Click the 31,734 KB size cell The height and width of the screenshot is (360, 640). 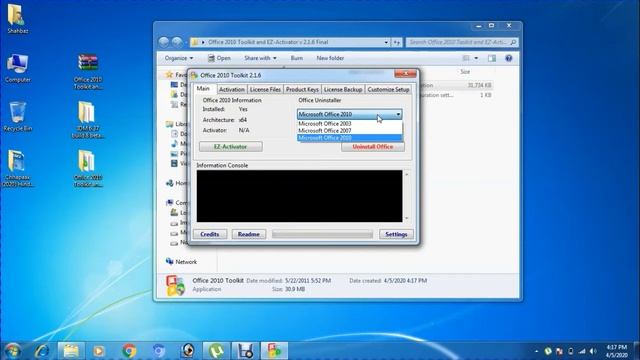click(x=480, y=85)
